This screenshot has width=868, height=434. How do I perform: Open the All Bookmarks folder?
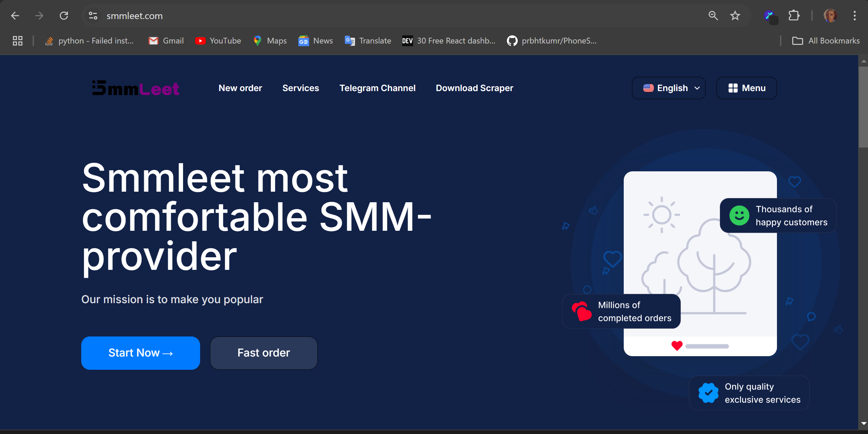pyautogui.click(x=826, y=41)
